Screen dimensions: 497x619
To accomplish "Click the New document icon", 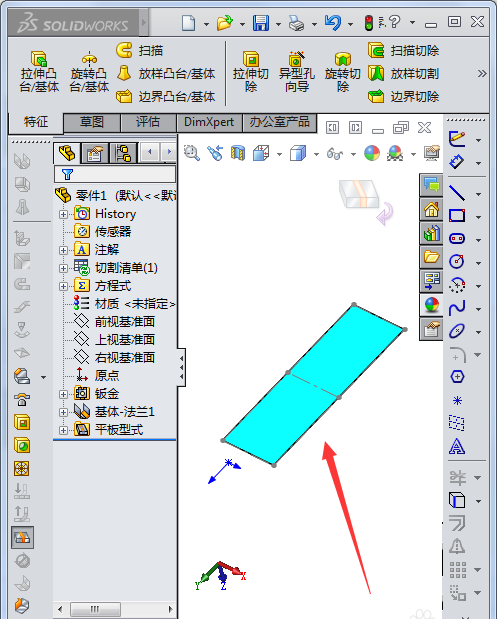I will click(188, 23).
